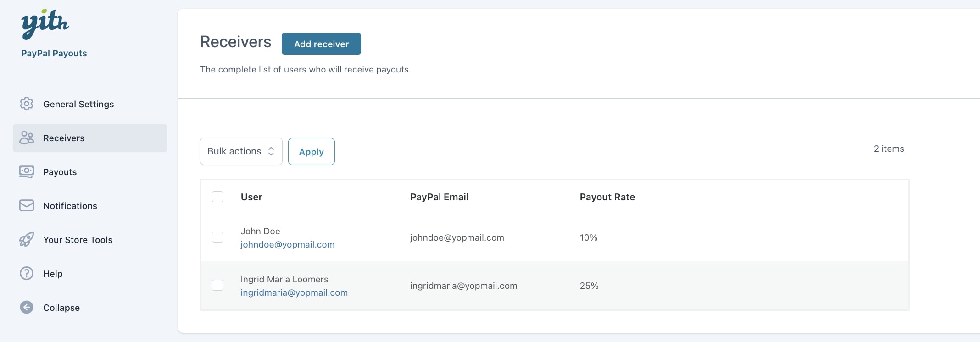The width and height of the screenshot is (980, 342).
Task: Click the Payouts money icon
Action: tap(27, 172)
